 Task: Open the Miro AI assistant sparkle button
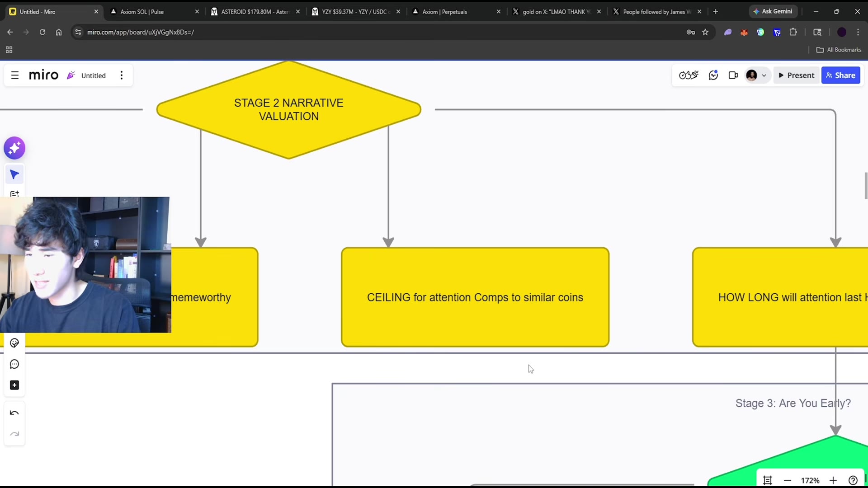14,148
